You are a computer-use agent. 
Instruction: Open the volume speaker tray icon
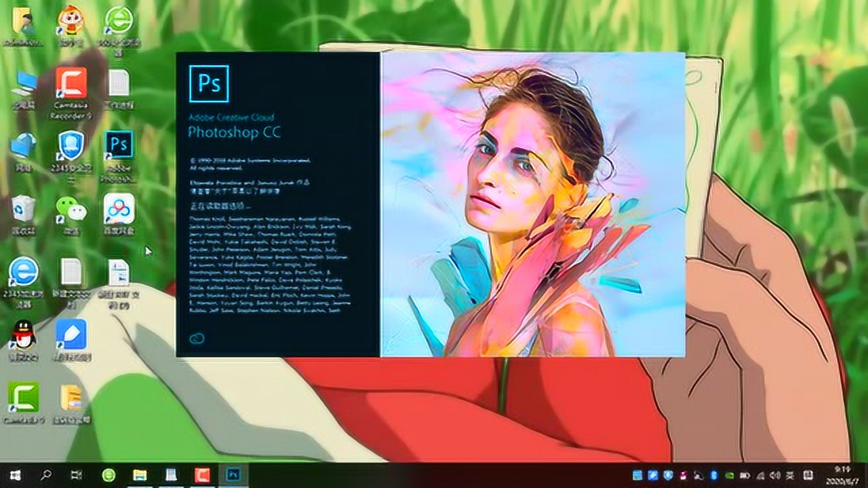click(775, 475)
